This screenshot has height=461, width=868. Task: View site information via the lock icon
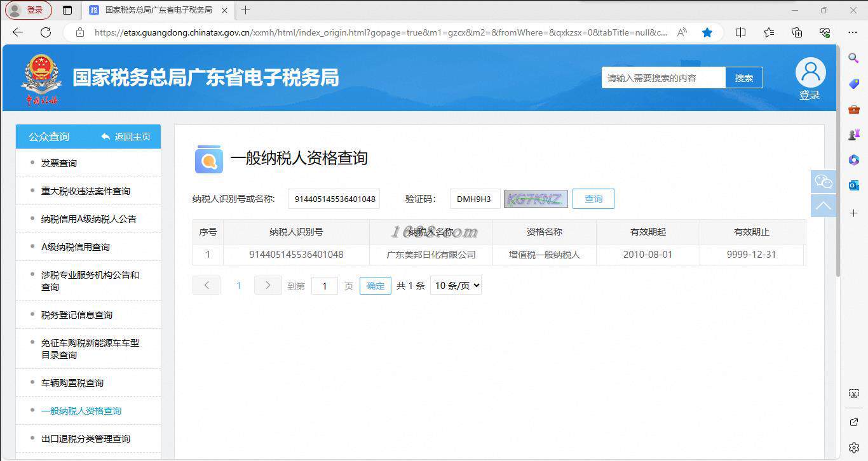pos(79,32)
